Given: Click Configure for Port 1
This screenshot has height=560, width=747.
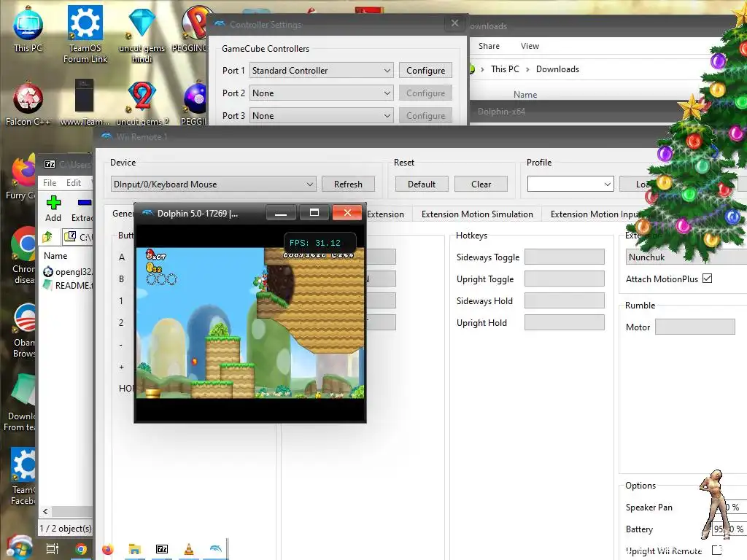Looking at the screenshot, I should pyautogui.click(x=425, y=71).
